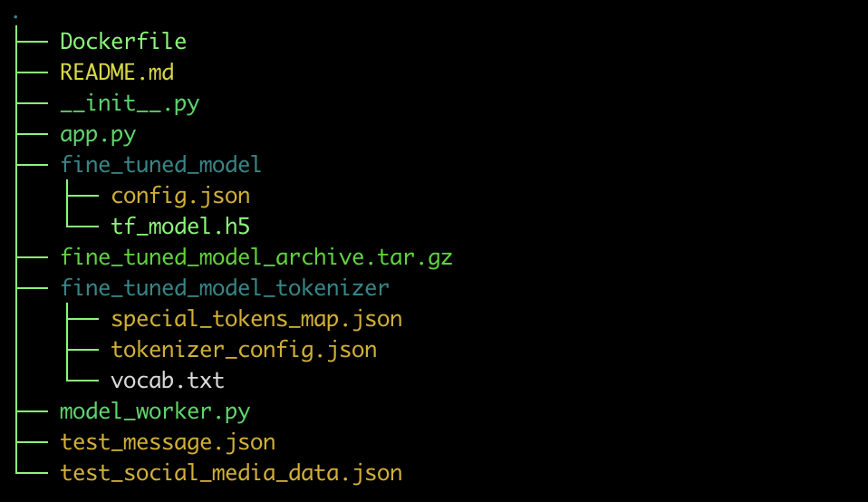Select README.md in the tree
This screenshot has height=502, width=868.
pos(117,72)
